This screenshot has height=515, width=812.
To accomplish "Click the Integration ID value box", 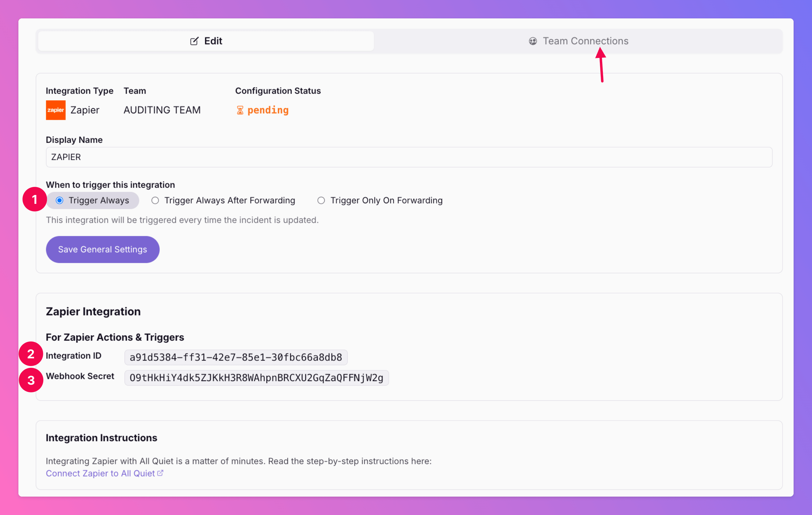I will 236,357.
